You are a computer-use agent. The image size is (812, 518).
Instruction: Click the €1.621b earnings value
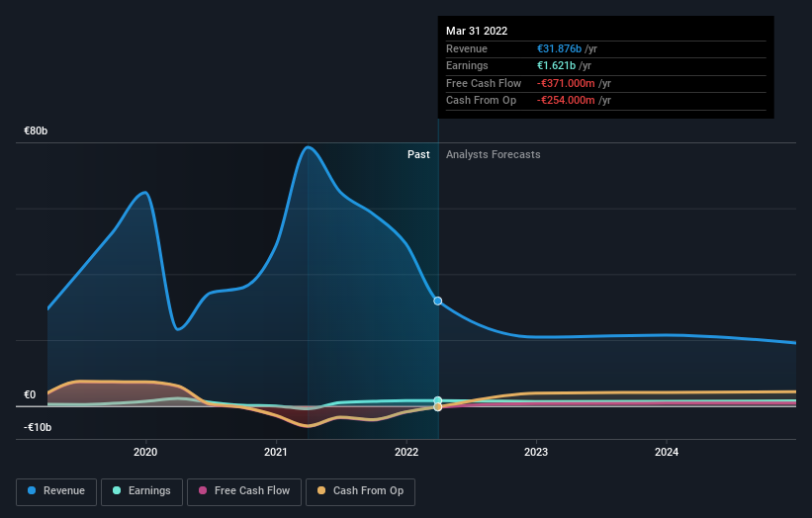click(556, 65)
